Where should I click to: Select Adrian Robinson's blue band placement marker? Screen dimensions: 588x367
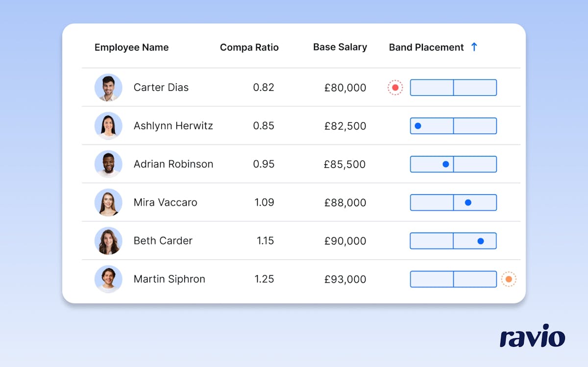click(445, 164)
